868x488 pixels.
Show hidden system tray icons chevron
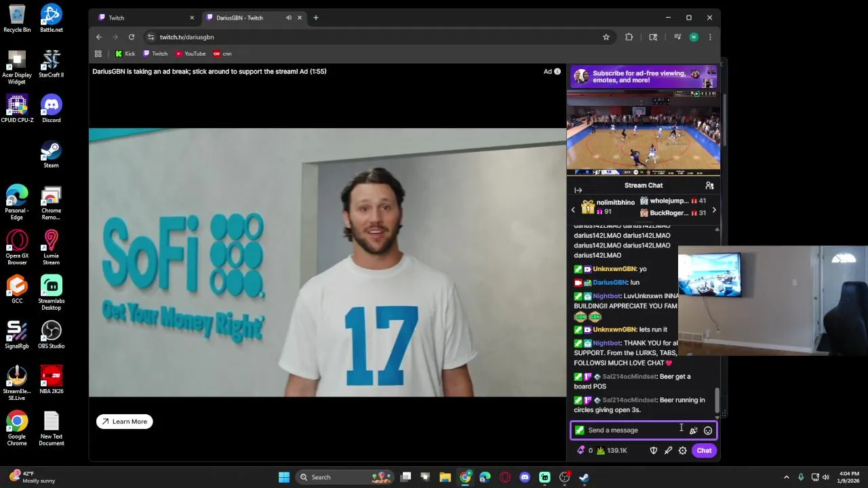[787, 477]
